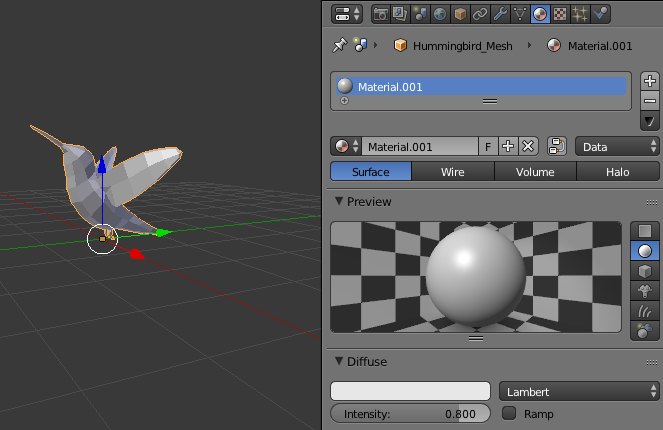This screenshot has height=430, width=663.
Task: Browse materials to link
Action: [346, 146]
